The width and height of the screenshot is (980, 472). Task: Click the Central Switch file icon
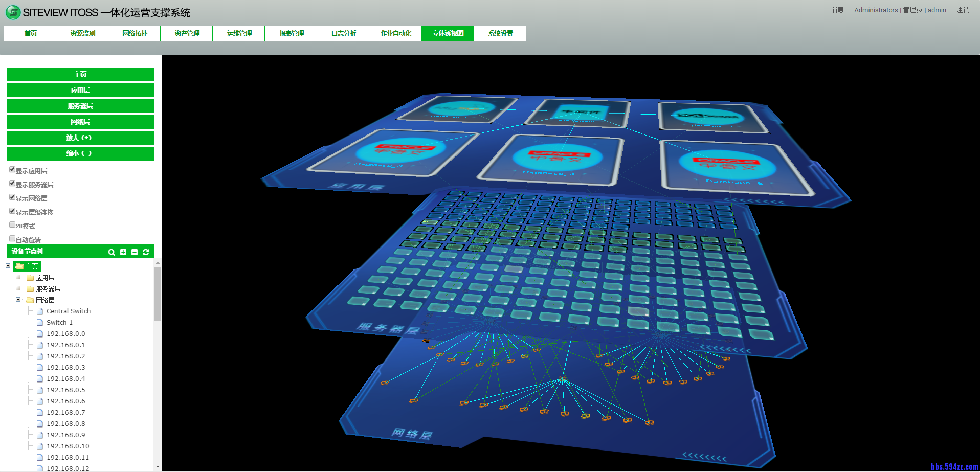pyautogui.click(x=40, y=311)
